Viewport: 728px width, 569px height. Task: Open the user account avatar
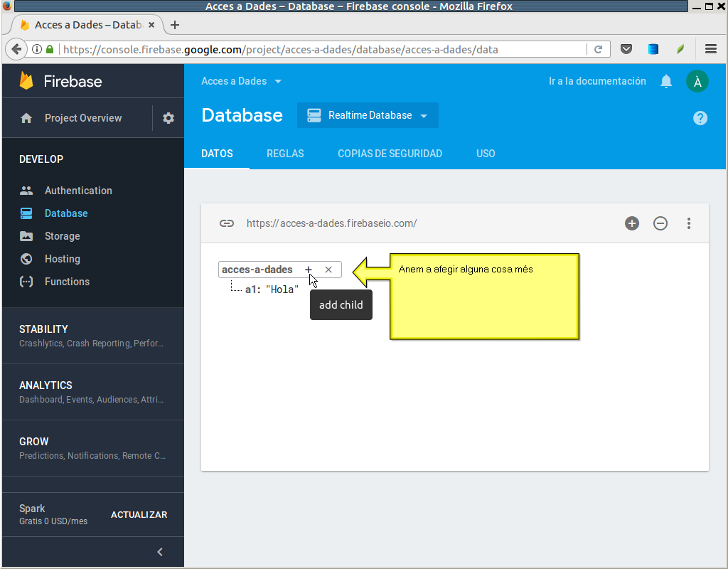tap(697, 81)
